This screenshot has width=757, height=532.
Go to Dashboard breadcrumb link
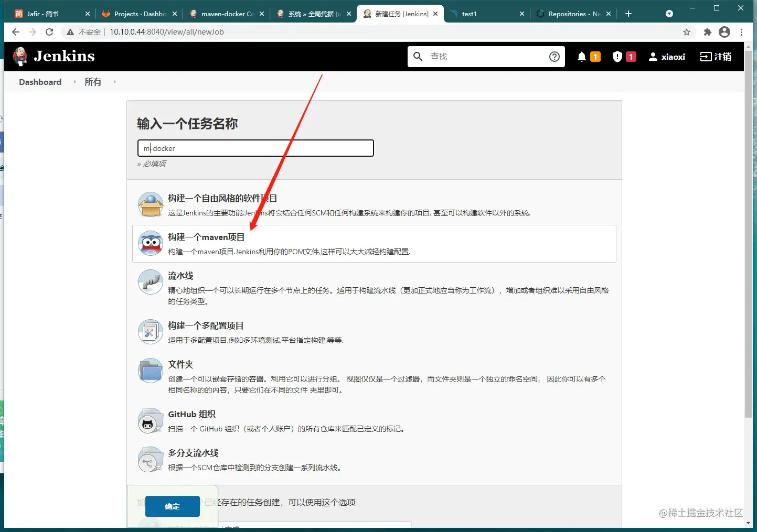40,82
